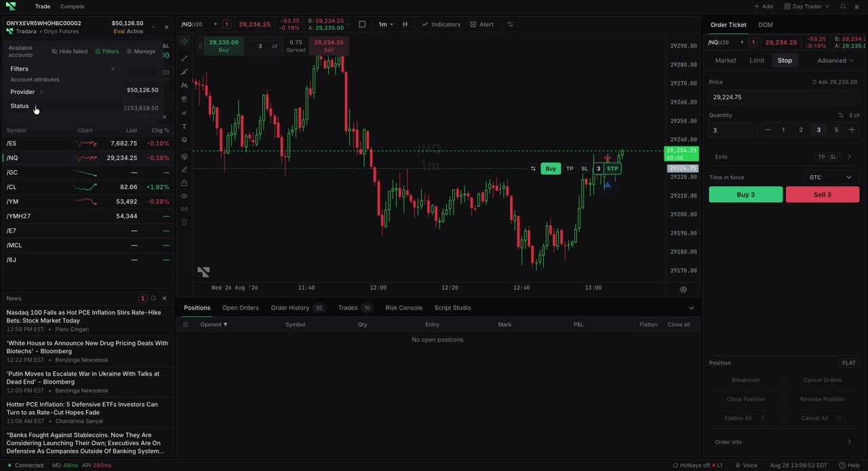Open Indicators on the chart toolbar
The height and width of the screenshot is (471, 868).
pos(441,24)
